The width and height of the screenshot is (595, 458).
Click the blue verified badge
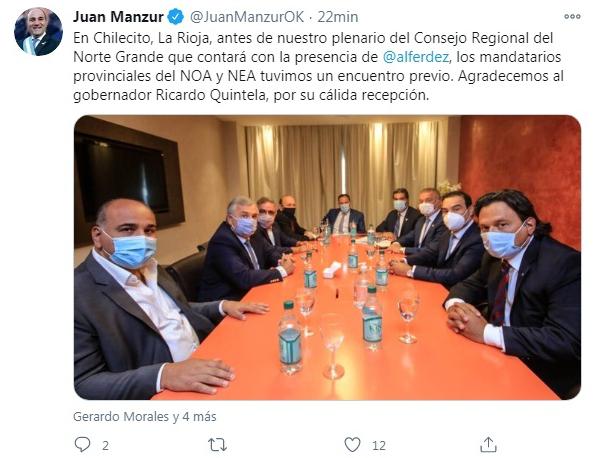click(x=175, y=17)
